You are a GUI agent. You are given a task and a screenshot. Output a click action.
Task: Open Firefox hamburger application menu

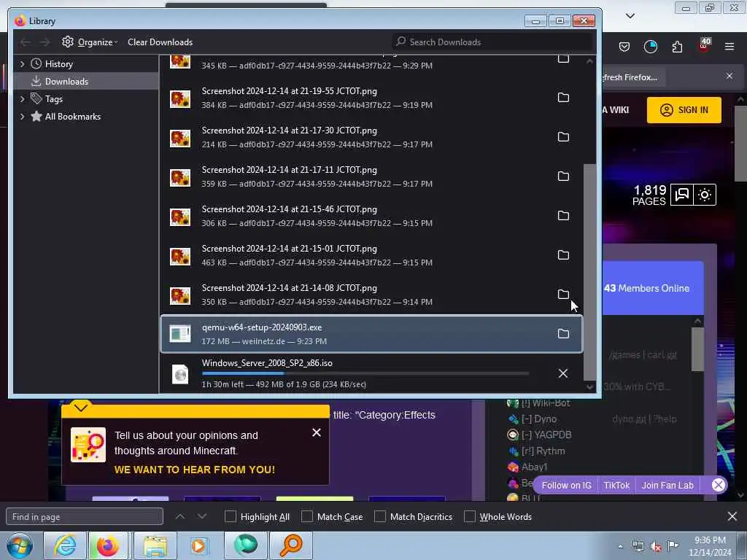click(729, 47)
